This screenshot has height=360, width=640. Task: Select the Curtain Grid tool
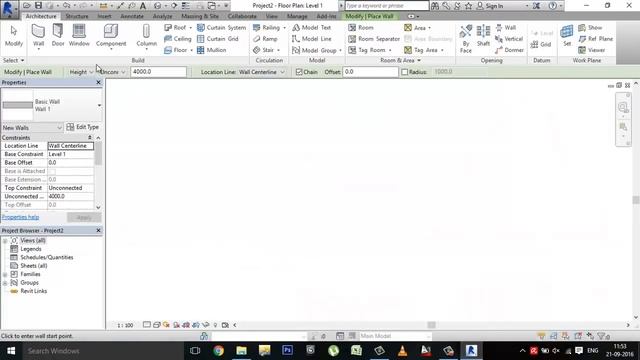tap(218, 39)
